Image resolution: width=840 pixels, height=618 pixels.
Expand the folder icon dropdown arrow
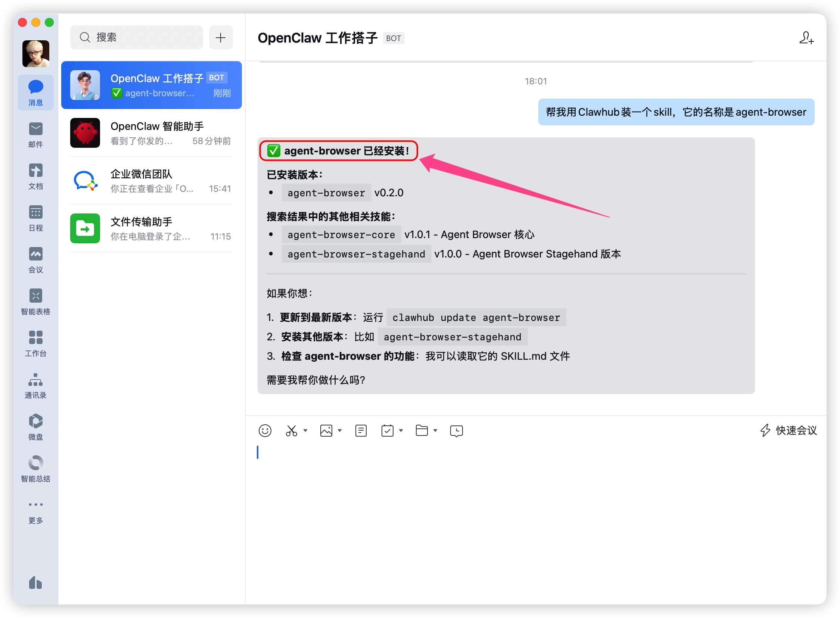[435, 431]
